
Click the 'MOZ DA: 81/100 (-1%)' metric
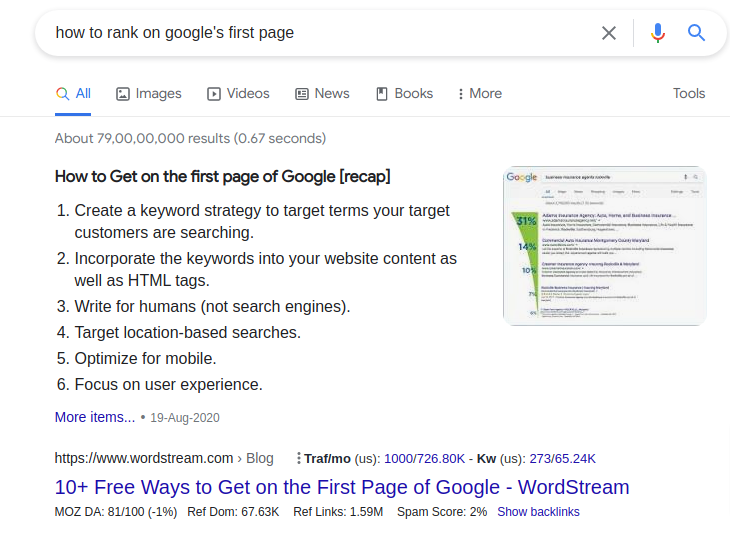pyautogui.click(x=116, y=512)
